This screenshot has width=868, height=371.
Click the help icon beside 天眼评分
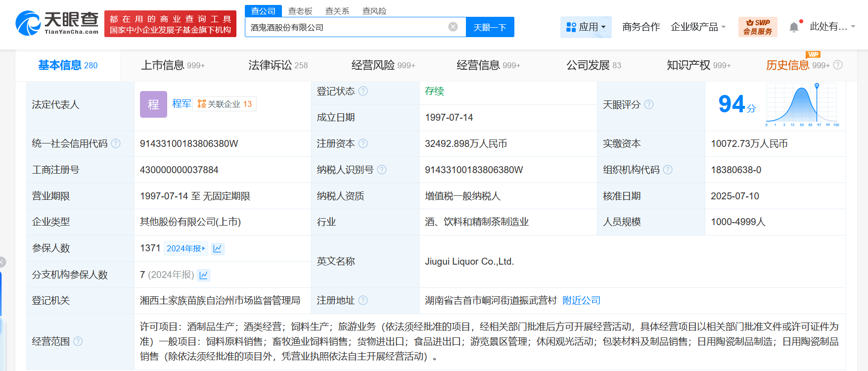tap(649, 104)
